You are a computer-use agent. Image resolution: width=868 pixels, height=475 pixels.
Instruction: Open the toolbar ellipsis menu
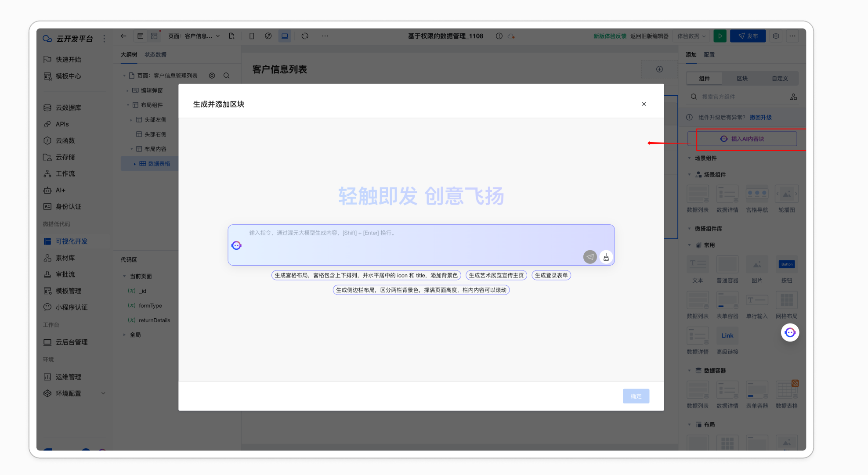pyautogui.click(x=325, y=36)
